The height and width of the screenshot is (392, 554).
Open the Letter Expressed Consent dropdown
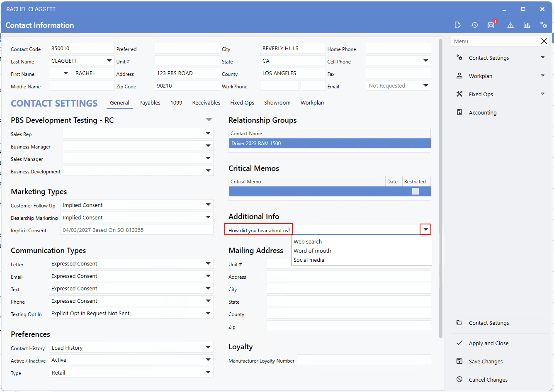pos(208,263)
